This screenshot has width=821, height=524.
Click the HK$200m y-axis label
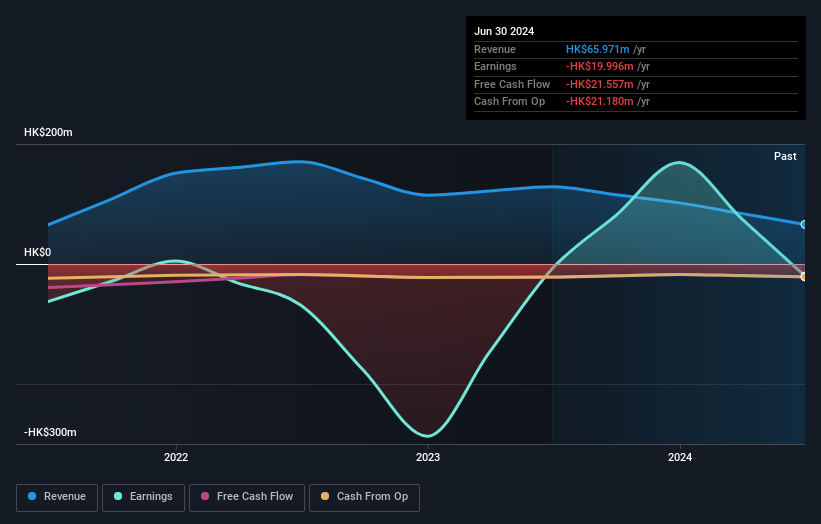click(x=48, y=132)
